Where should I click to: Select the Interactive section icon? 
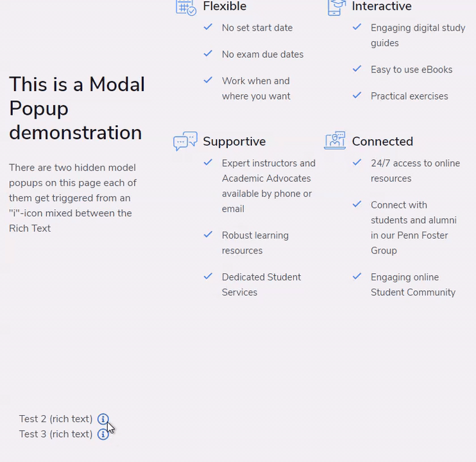point(336,7)
